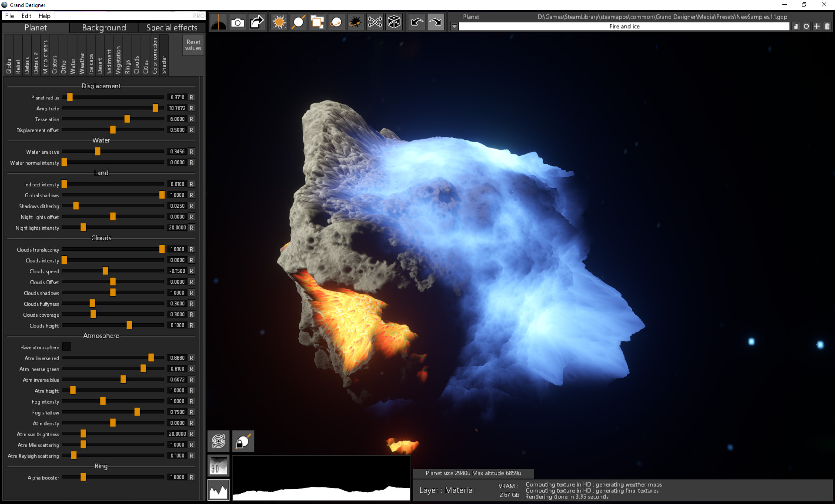
Task: Take a screenshot with the camera tool
Action: click(x=237, y=22)
